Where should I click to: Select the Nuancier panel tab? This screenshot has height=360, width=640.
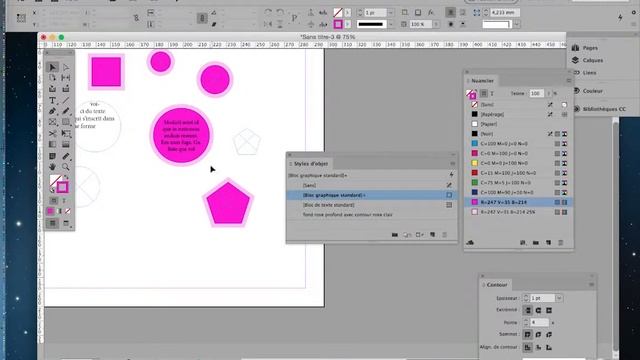(482, 81)
